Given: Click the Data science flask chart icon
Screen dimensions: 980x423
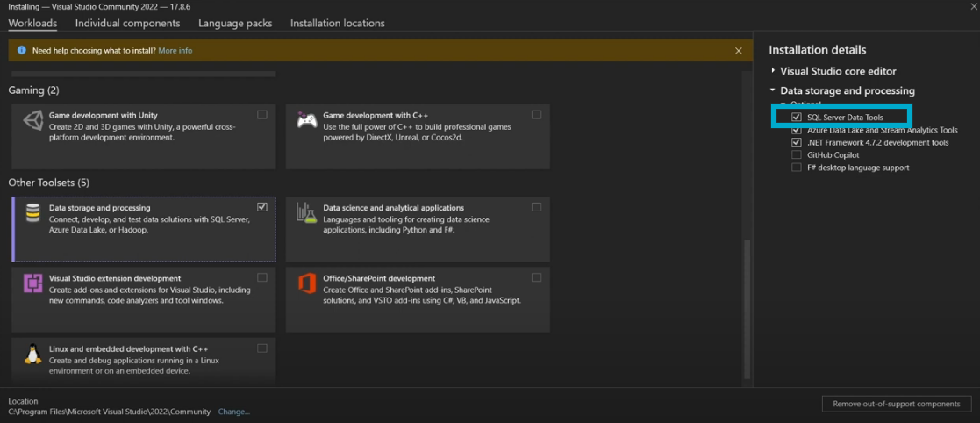Looking at the screenshot, I should tap(306, 213).
